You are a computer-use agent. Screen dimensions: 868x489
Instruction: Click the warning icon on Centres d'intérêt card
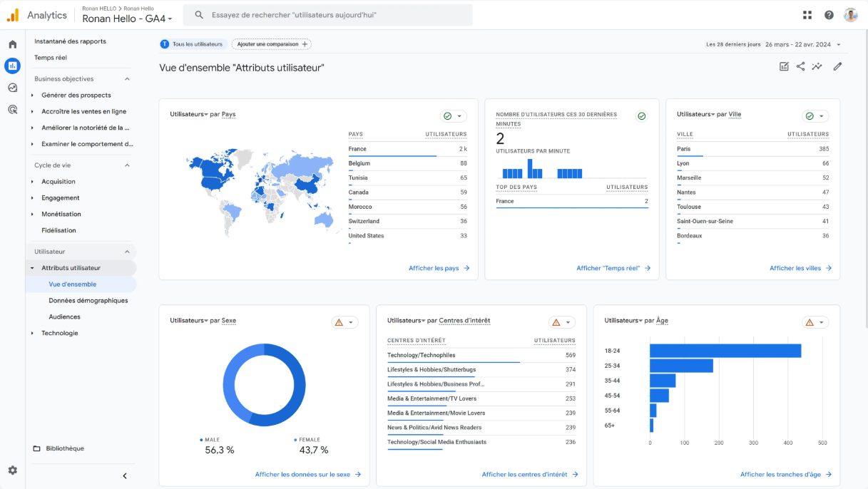pos(556,322)
